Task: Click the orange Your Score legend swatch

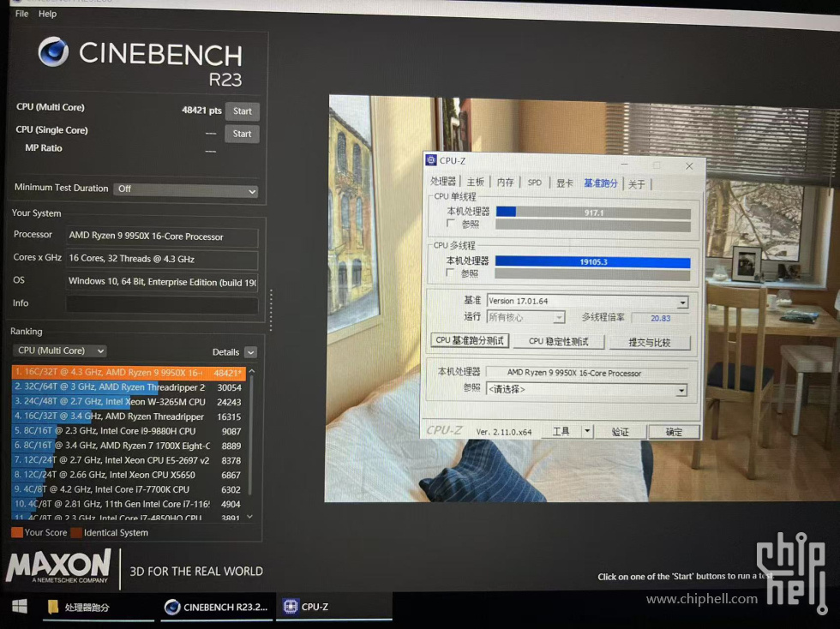Action: (x=16, y=532)
